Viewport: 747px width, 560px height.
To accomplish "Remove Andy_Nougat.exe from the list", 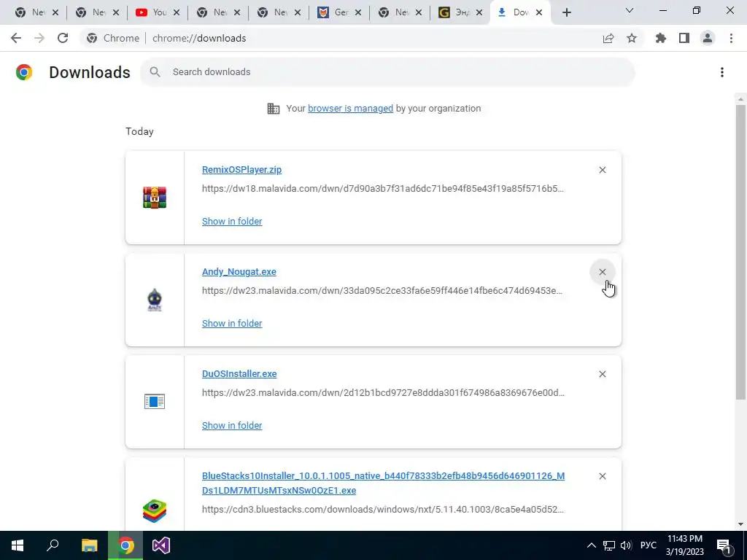I will coord(602,272).
